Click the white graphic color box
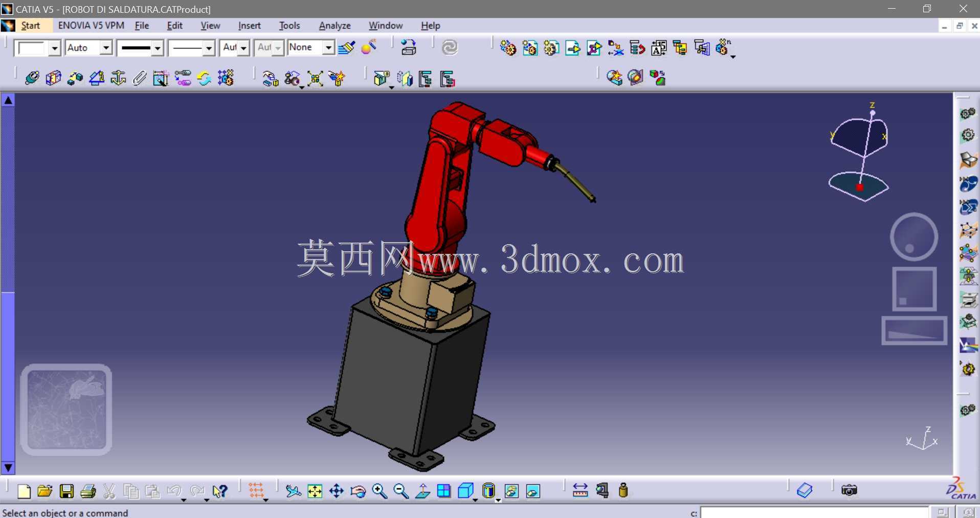Screen dimensions: 980x518 31,48
